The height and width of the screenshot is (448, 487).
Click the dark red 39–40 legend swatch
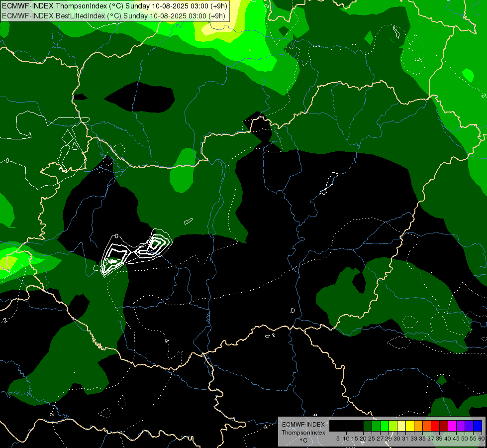pyautogui.click(x=444, y=426)
